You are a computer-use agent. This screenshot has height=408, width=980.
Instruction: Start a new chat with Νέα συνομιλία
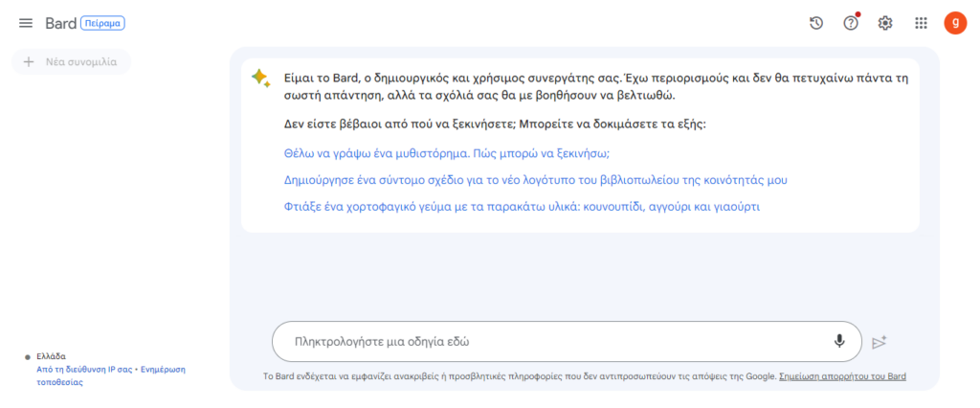(71, 62)
